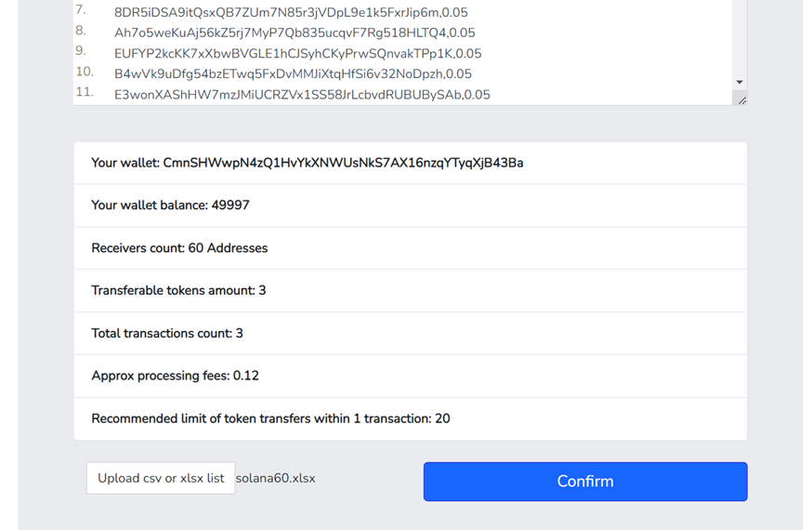Click address line 10 starting B4wVk9uD
Image resolution: width=812 pixels, height=530 pixels.
click(x=293, y=74)
